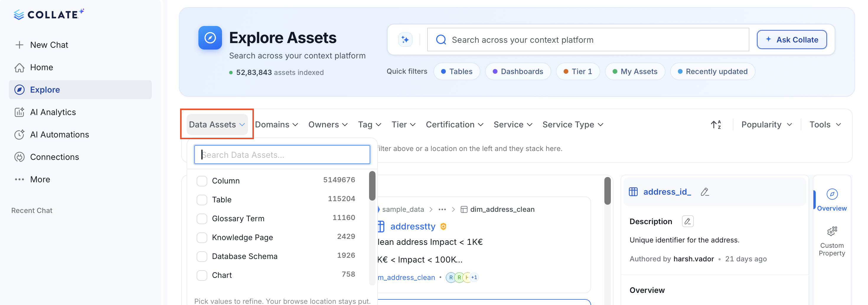868x305 pixels.
Task: Open the Domains filter dropdown
Action: (276, 124)
